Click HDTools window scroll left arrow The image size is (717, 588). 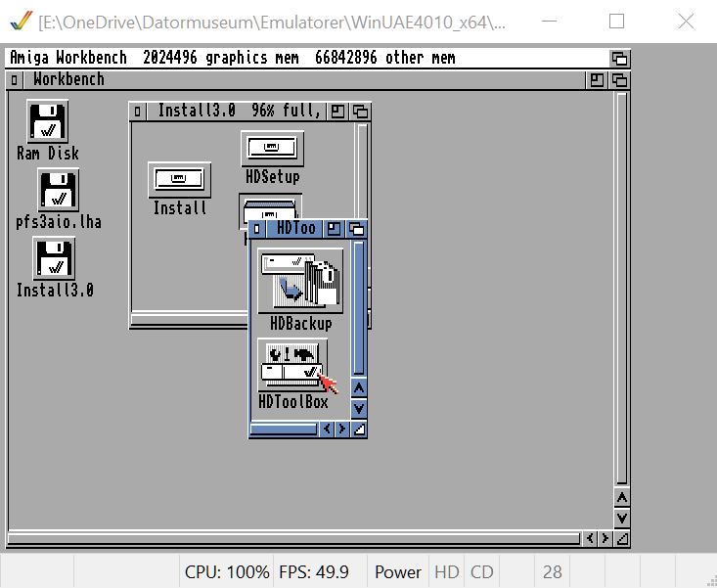pyautogui.click(x=327, y=429)
